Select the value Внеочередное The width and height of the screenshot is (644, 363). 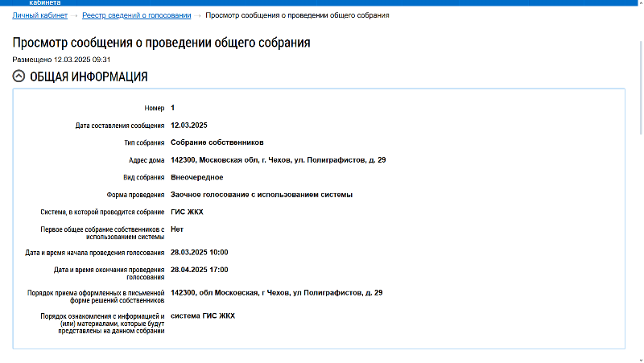click(x=196, y=177)
